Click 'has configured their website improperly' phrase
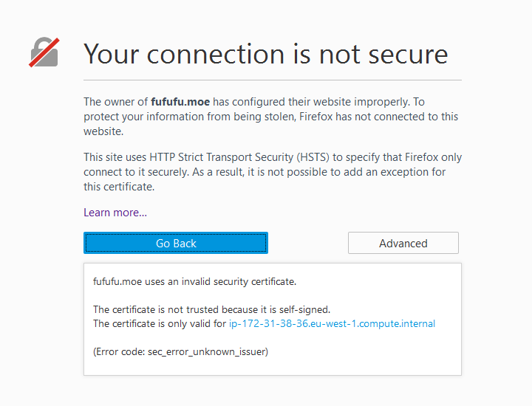532x406 pixels. click(x=311, y=102)
